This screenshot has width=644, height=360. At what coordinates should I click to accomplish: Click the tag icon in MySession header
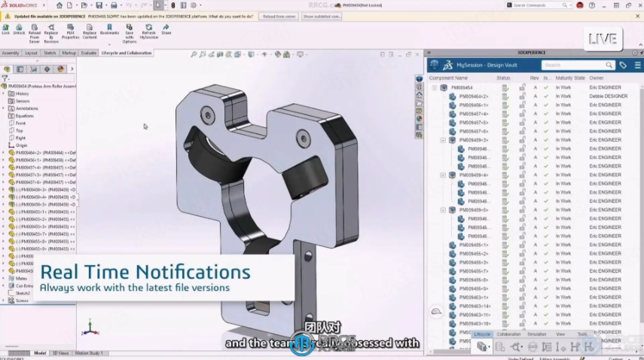click(623, 65)
